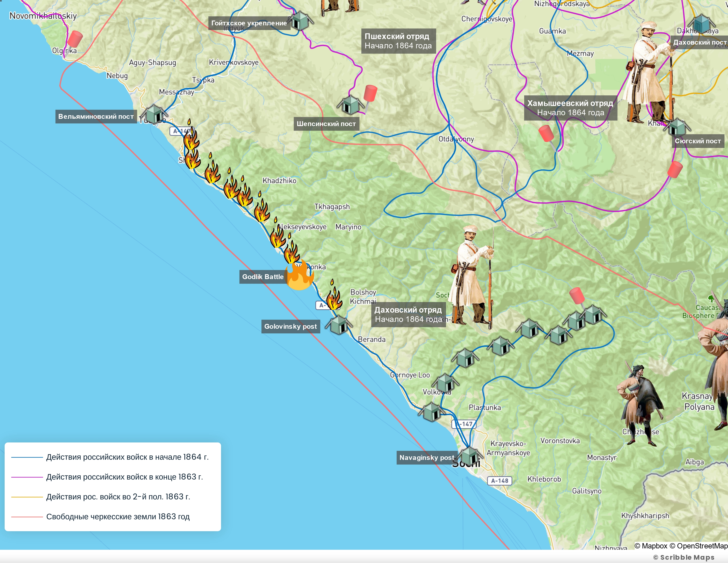Click the Novomikhailoskiy place name

click(43, 16)
